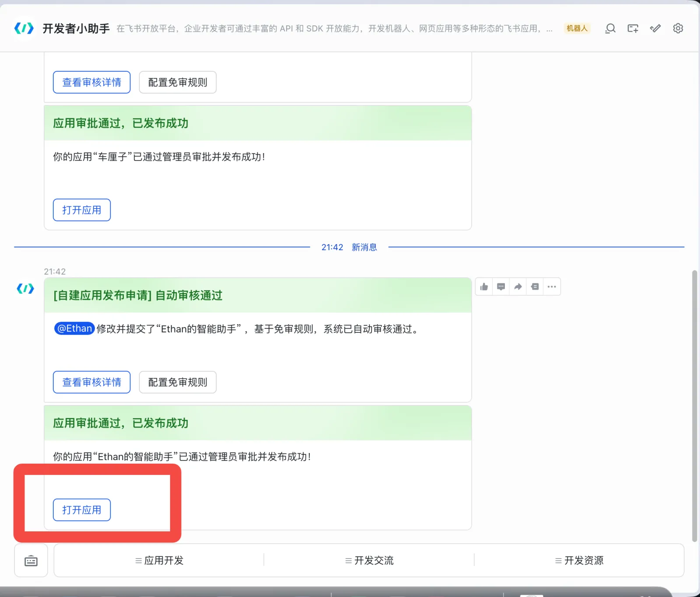The image size is (700, 597).
Task: Click the 机器人 tag label
Action: tap(577, 28)
